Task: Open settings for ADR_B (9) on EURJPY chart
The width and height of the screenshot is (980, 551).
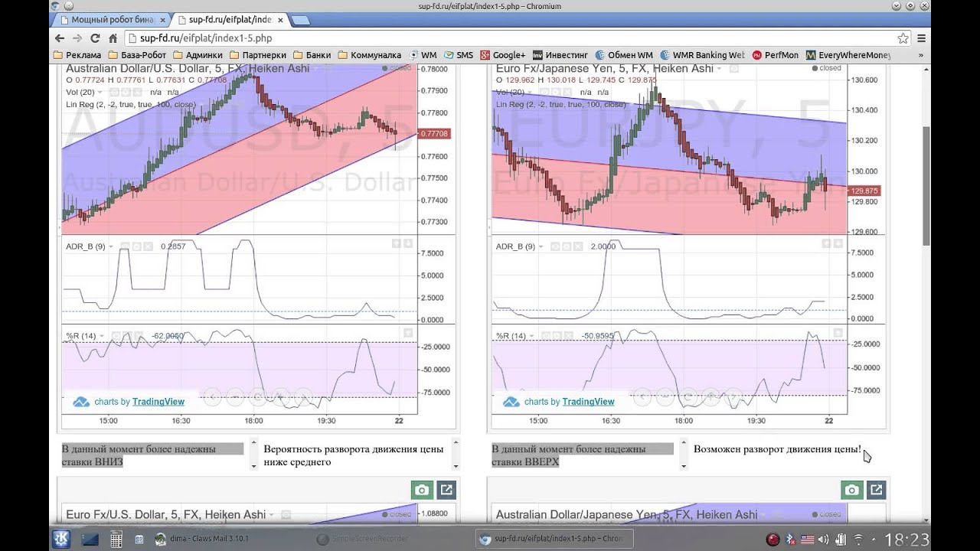Action: [x=567, y=246]
